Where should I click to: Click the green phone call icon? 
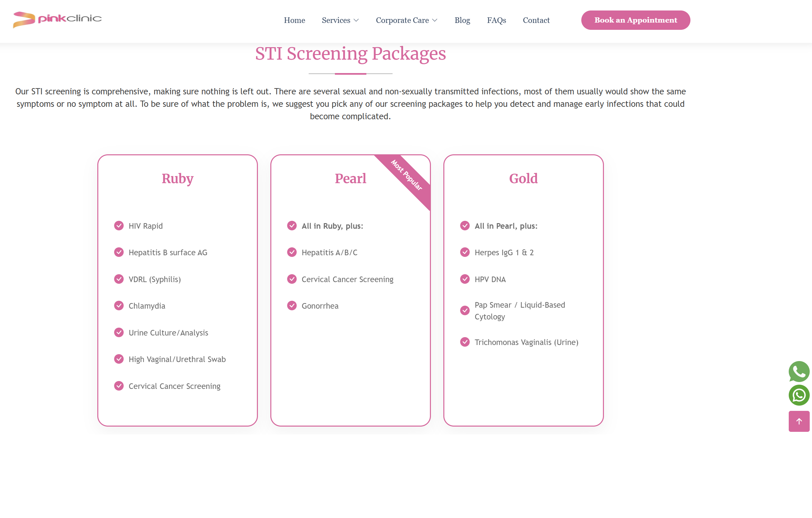799,371
